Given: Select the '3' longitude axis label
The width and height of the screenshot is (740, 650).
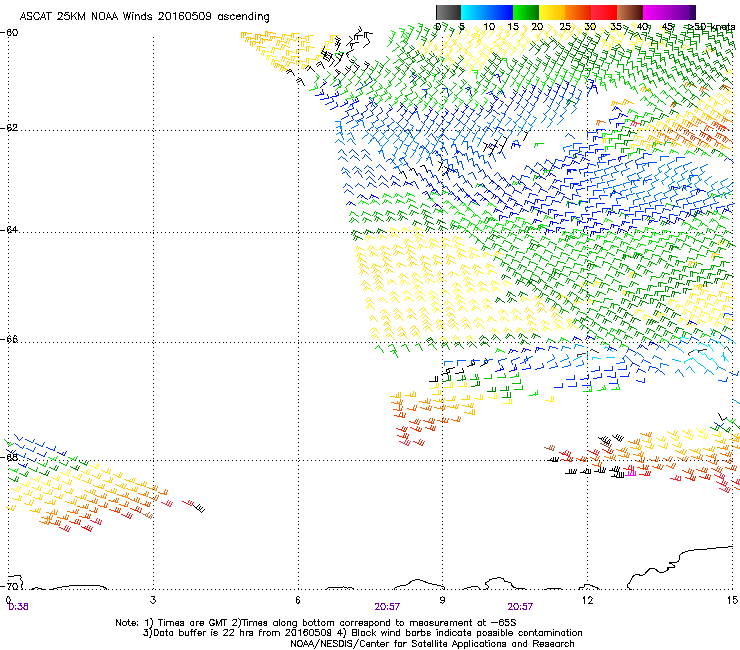Looking at the screenshot, I should (x=153, y=600).
